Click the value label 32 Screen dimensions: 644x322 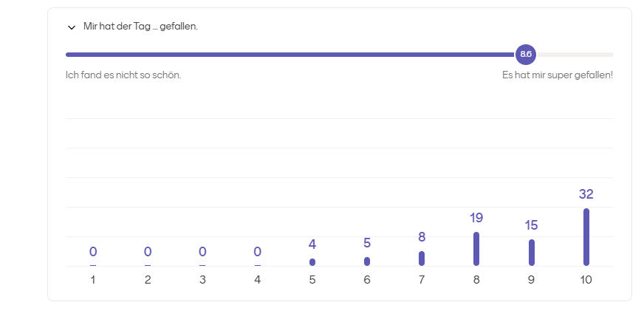tap(586, 193)
